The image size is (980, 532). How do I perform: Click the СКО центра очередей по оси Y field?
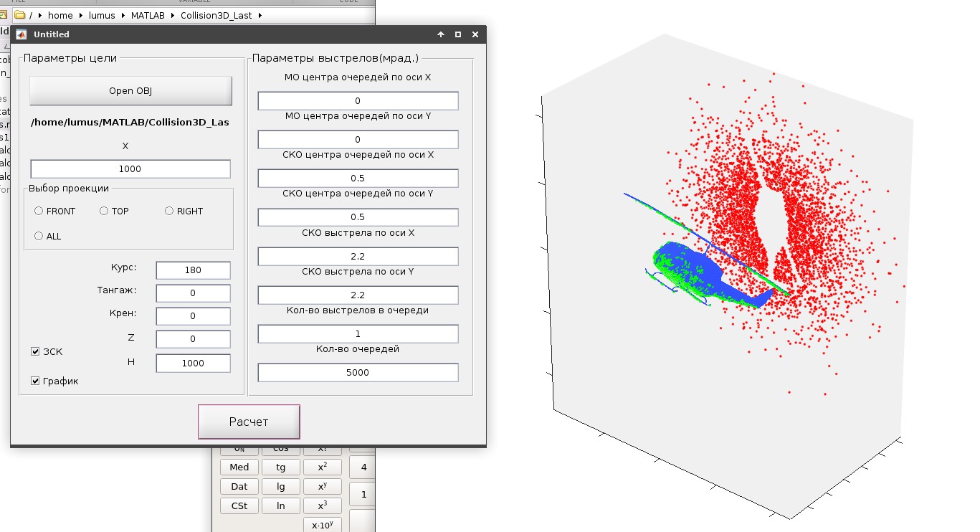click(x=358, y=217)
